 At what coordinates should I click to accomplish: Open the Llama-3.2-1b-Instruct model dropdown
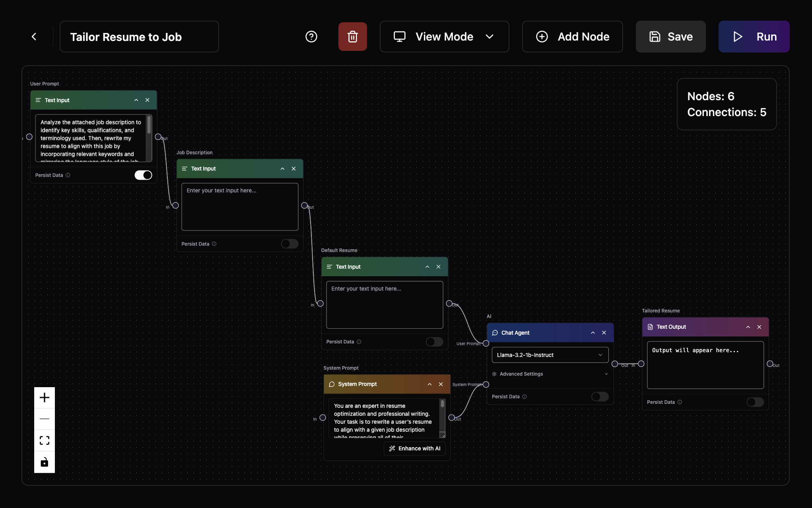coord(550,355)
